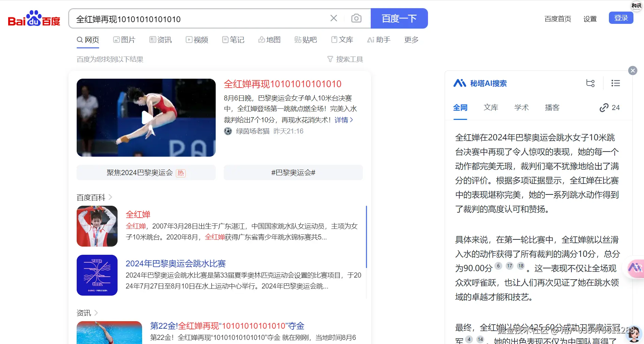Click the 秘塔AI搜索 logo
Viewport: 644px width, 344px height.
point(480,83)
